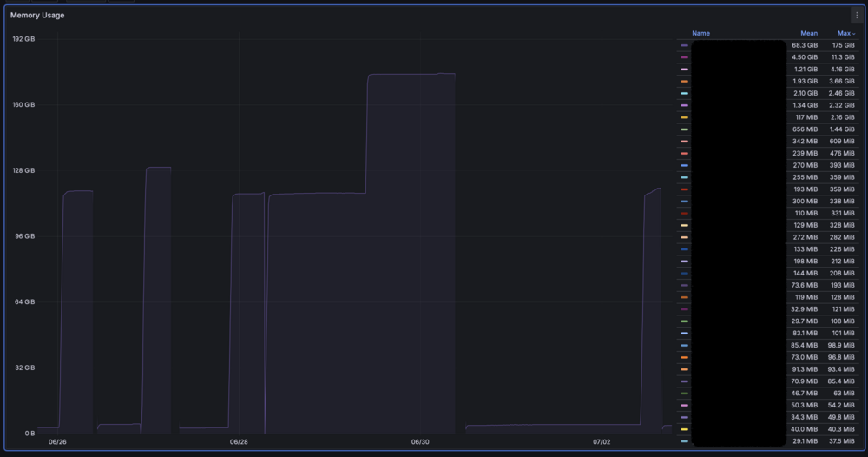Click the 128 GiB y-axis label
Viewport: 868px width, 457px height.
click(23, 170)
